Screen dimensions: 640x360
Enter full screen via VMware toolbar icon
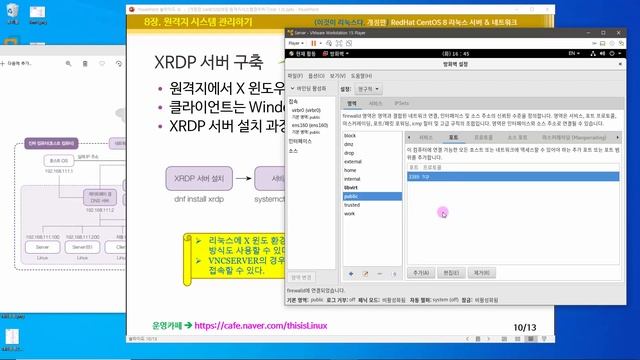(339, 43)
